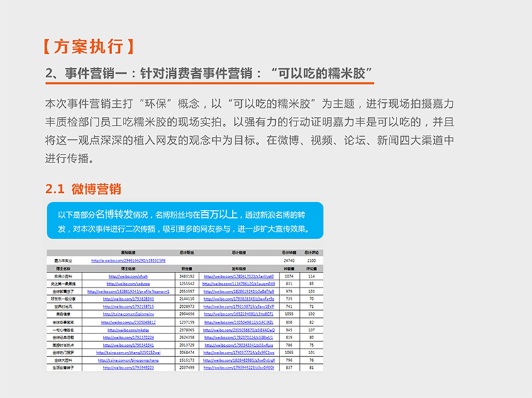Select the 2.1 微博营销 subheading
532x398 pixels.
click(83, 189)
